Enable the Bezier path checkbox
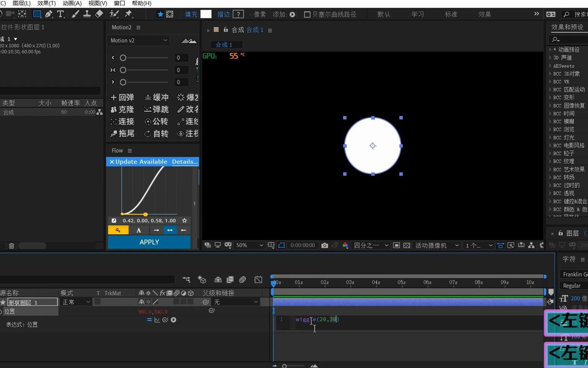 (x=307, y=14)
